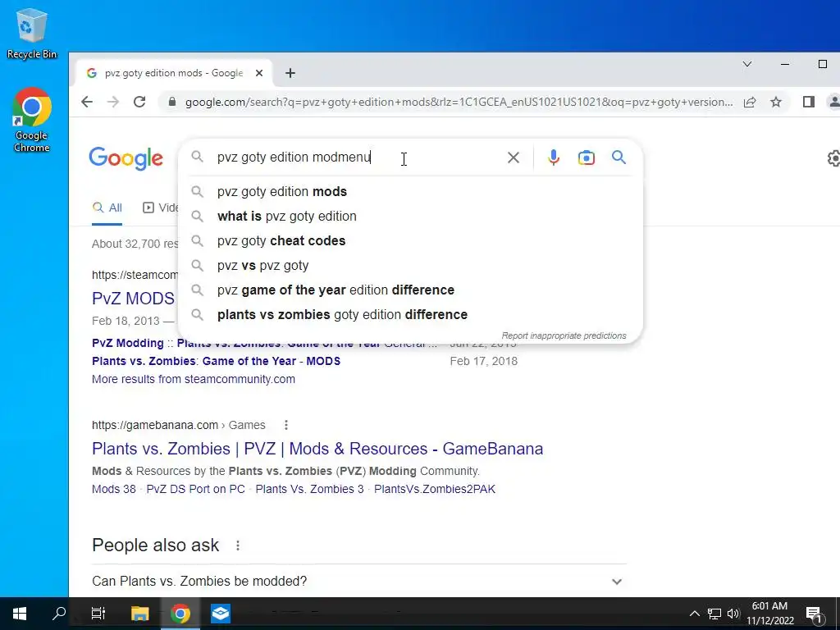Open the 'Plants Vs. Zombies 3' sitelink
The image size is (840, 630).
(x=309, y=489)
